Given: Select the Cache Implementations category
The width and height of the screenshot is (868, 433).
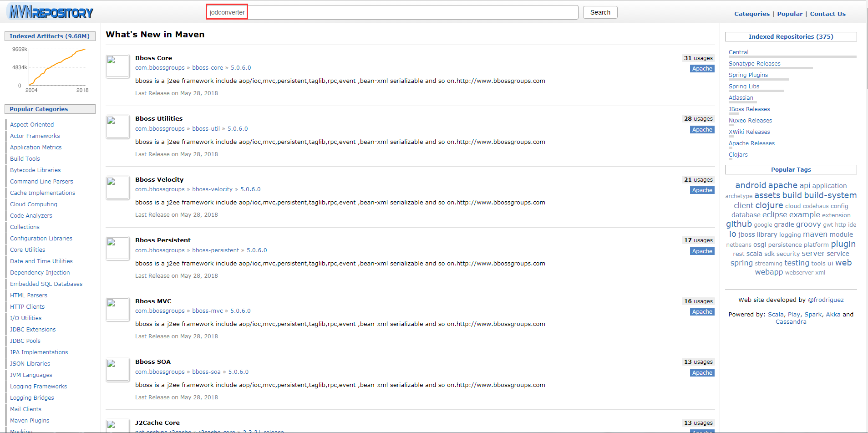Looking at the screenshot, I should [43, 193].
